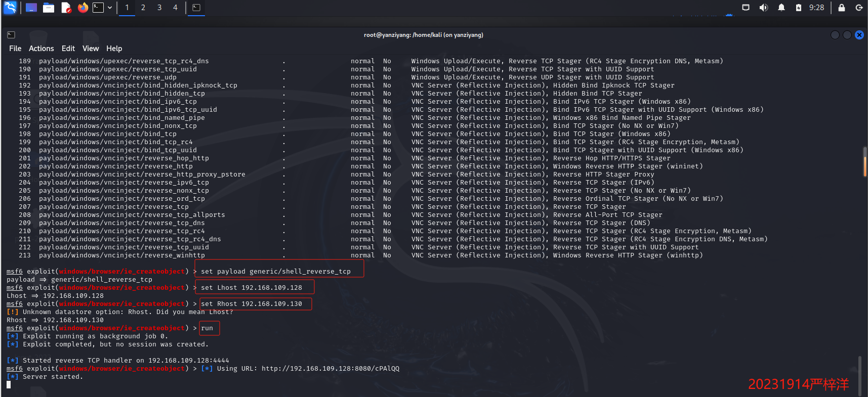
Task: Open the Edit menu
Action: click(68, 49)
